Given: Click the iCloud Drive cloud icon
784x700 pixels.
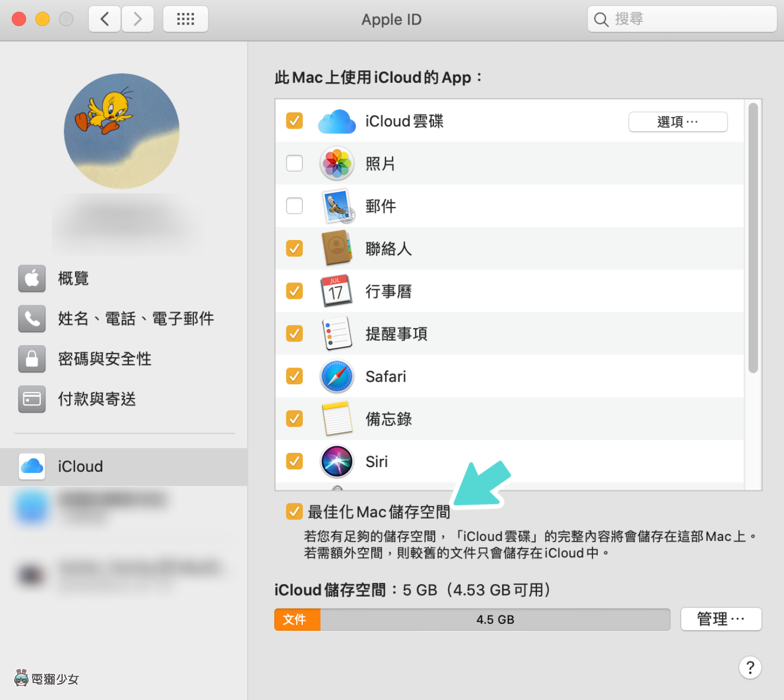Looking at the screenshot, I should click(336, 121).
